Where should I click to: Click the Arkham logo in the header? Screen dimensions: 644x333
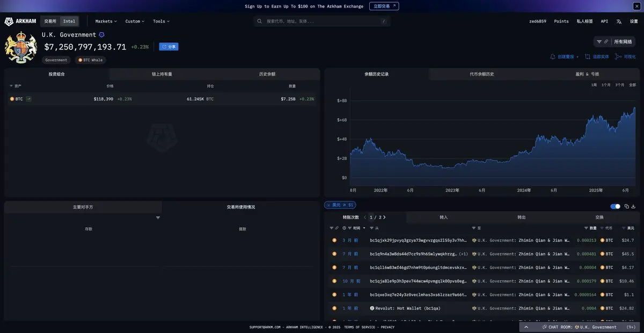(x=20, y=21)
